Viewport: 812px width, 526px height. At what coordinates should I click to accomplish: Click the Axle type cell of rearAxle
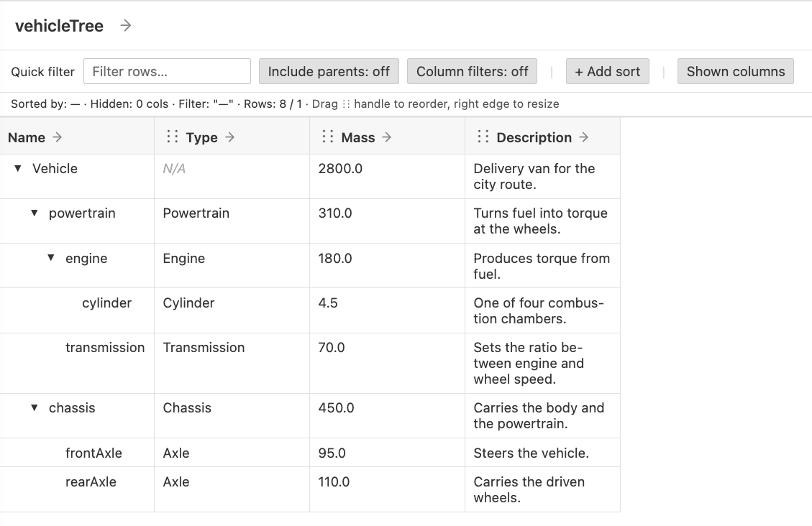[176, 482]
